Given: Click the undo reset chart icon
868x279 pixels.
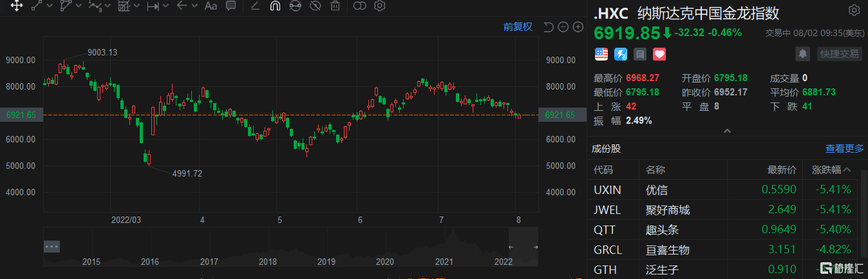Looking at the screenshot, I should pos(549,26).
